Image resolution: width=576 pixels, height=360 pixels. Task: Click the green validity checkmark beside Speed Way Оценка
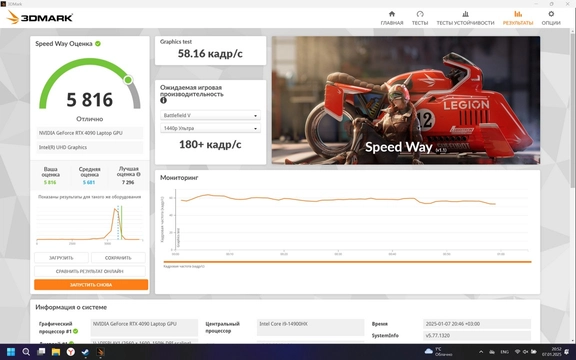tap(98, 44)
